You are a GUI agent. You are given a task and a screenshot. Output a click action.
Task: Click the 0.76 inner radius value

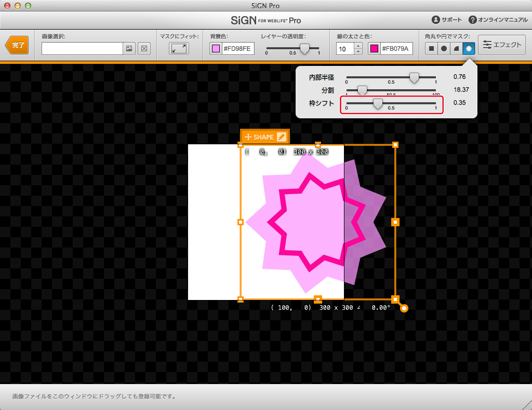[x=459, y=77]
